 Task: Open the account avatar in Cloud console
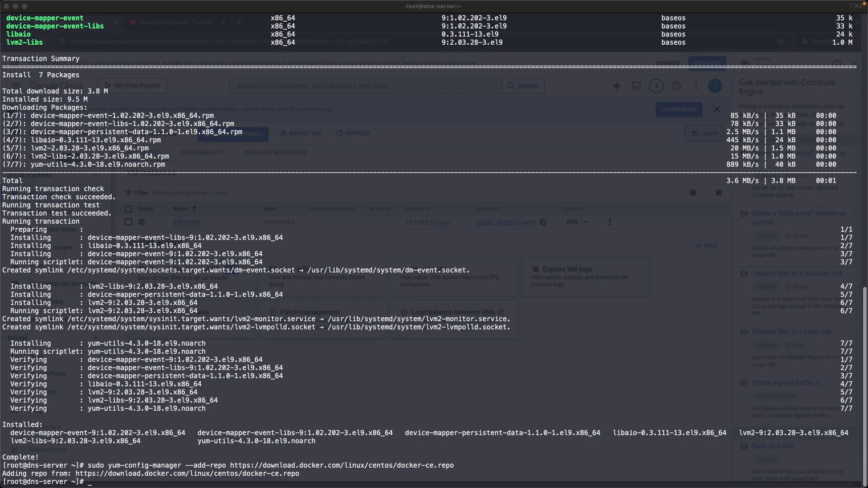pos(715,86)
